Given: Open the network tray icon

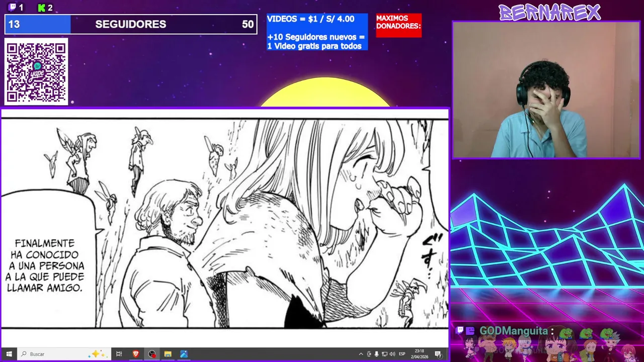Looking at the screenshot, I should point(384,354).
